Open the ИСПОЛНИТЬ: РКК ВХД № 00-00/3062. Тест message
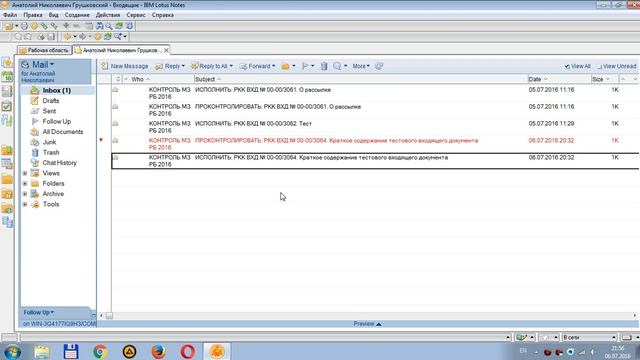 (375, 127)
